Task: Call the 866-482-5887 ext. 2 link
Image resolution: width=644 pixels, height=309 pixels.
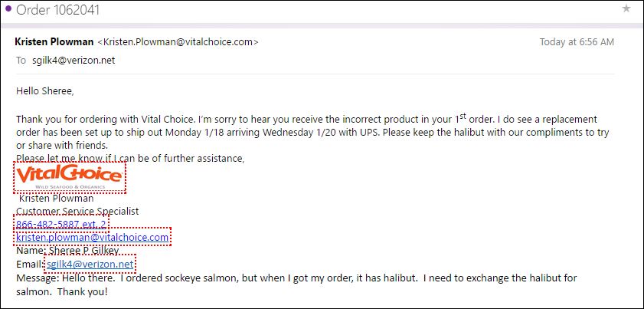Action: click(x=60, y=224)
